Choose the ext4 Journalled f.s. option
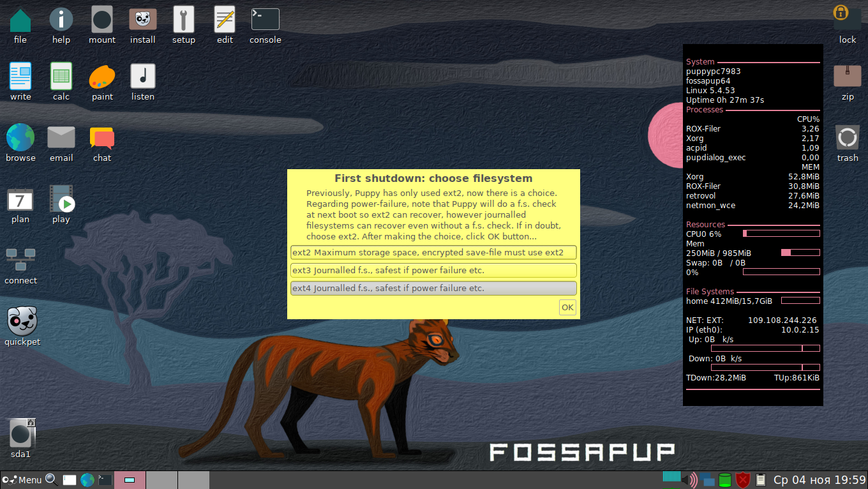The image size is (868, 489). 433,288
